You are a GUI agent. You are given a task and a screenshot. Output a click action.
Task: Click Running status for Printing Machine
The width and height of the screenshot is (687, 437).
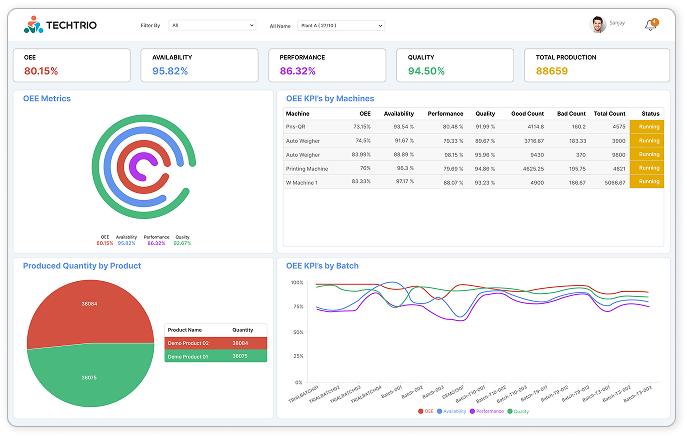point(646,168)
